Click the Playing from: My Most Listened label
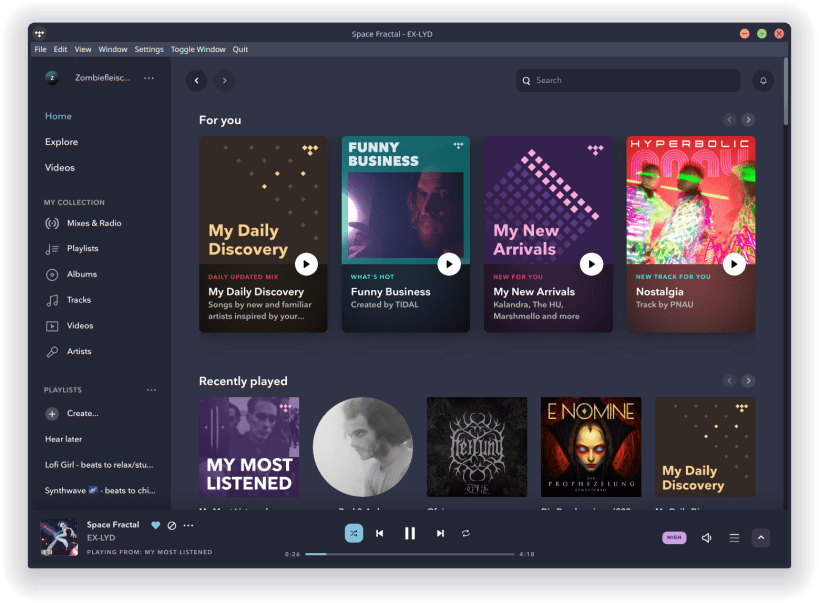Viewport: 819px width, 603px height. click(149, 552)
